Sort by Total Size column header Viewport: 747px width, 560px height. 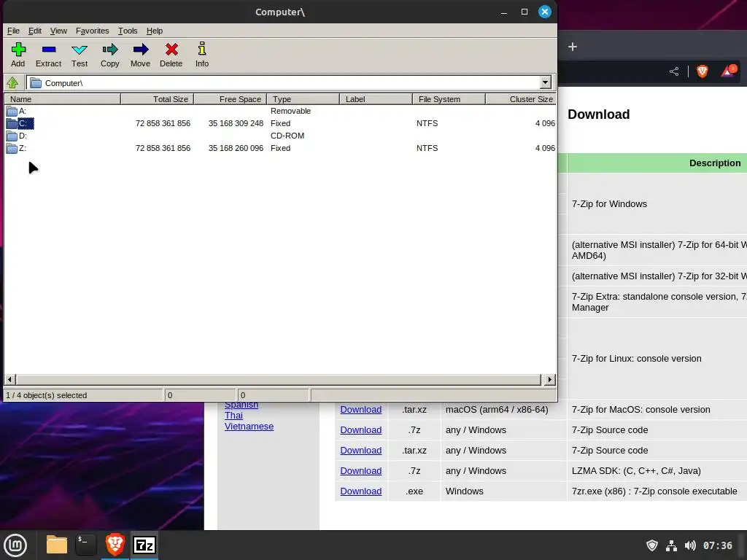[158, 99]
